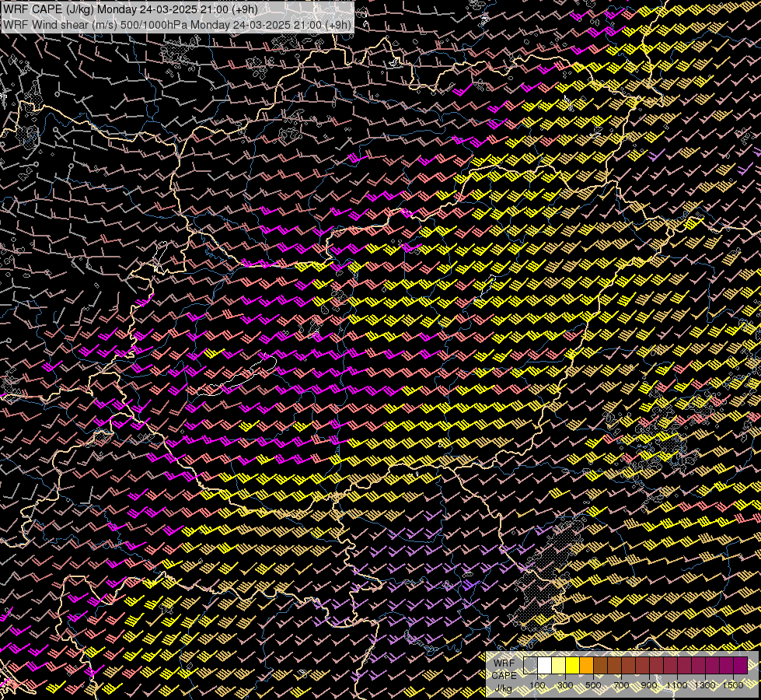Select the transparent first legend swatch
The height and width of the screenshot is (700, 761).
click(530, 666)
